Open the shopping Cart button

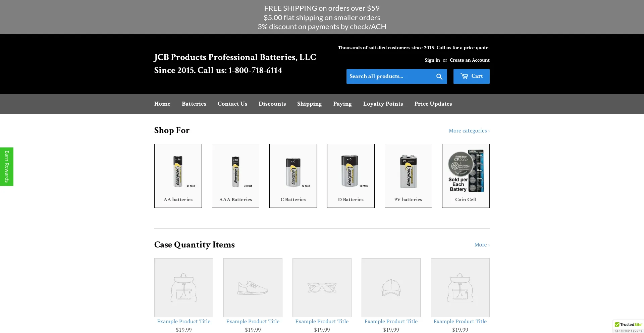(x=471, y=76)
